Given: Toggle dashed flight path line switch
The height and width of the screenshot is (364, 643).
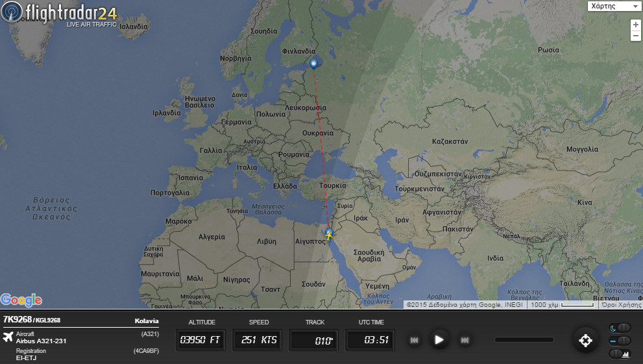Looking at the screenshot, I should click(x=620, y=341).
